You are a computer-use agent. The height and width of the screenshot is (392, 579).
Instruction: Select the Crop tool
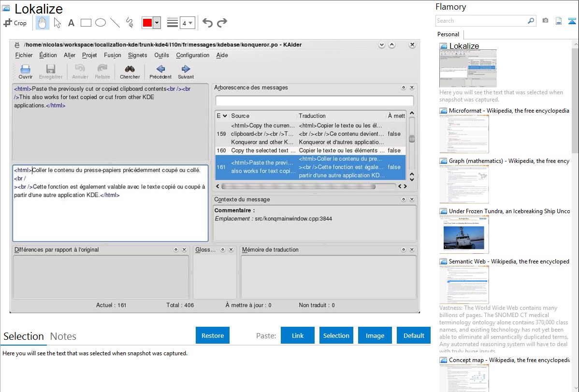(15, 23)
